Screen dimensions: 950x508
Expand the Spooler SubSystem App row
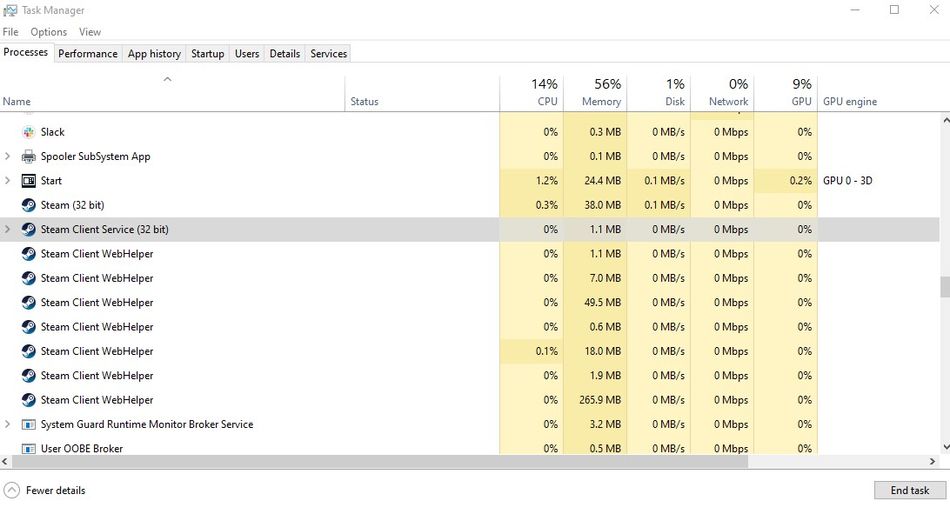click(7, 156)
